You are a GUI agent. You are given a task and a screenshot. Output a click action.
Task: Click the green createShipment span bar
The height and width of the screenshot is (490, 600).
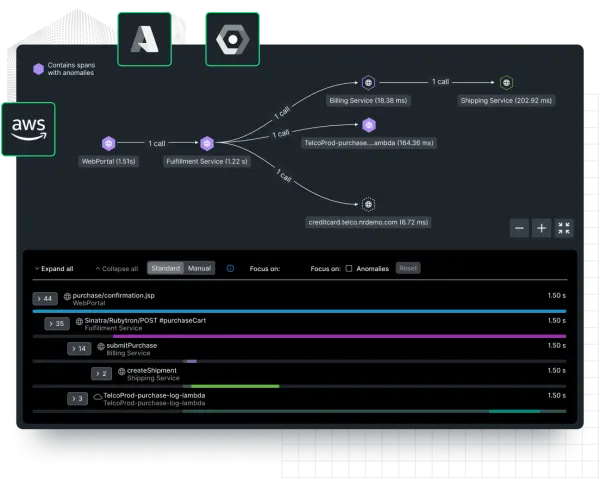pos(235,386)
